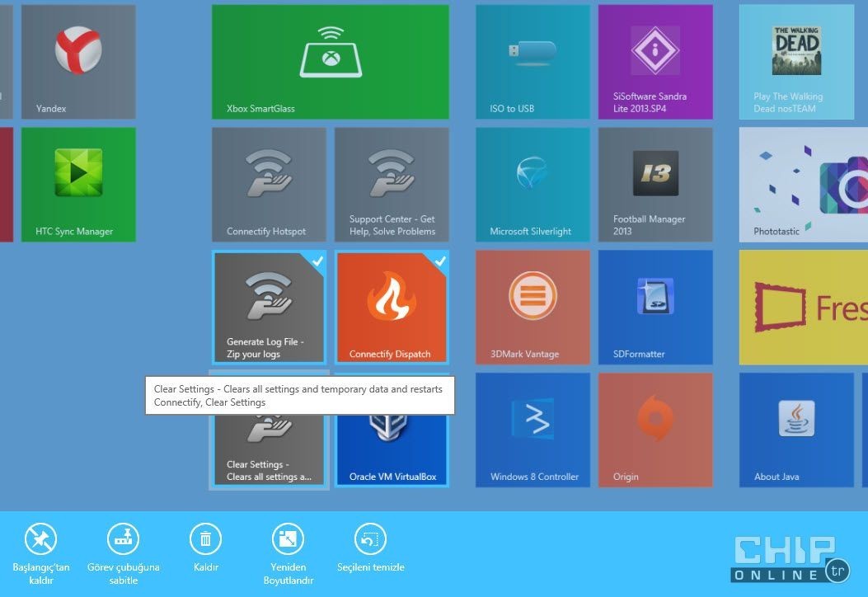Click the Kaldır uninstall button
868x597 pixels.
coord(205,548)
